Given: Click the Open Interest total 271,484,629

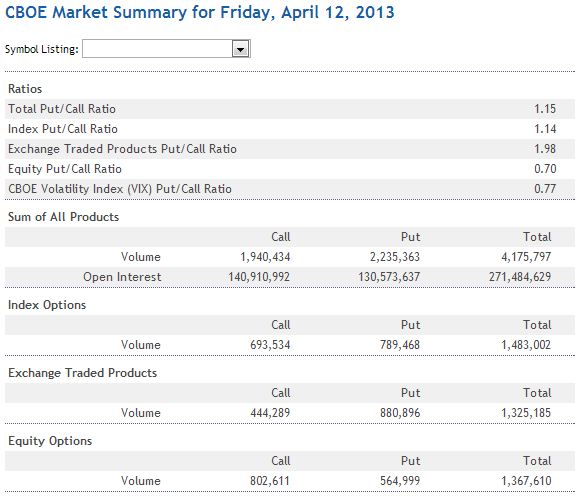Looking at the screenshot, I should coord(520,277).
